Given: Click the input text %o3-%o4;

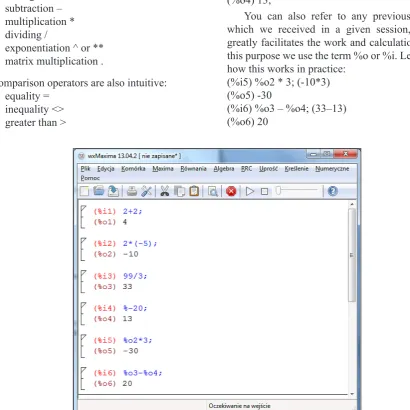Looking at the screenshot, I should (142, 373).
